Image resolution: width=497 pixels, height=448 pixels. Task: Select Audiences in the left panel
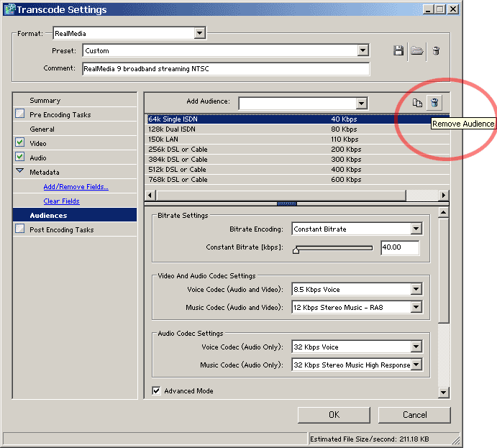pos(75,215)
